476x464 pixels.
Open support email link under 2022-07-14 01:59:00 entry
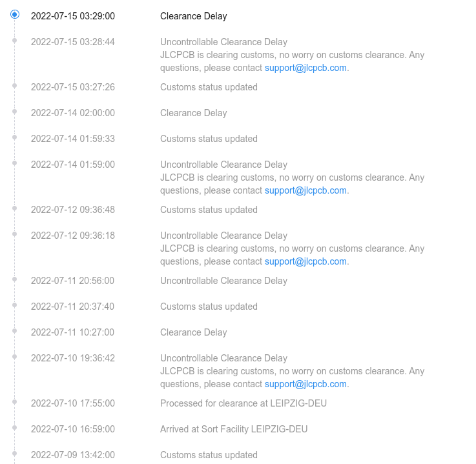pos(305,190)
